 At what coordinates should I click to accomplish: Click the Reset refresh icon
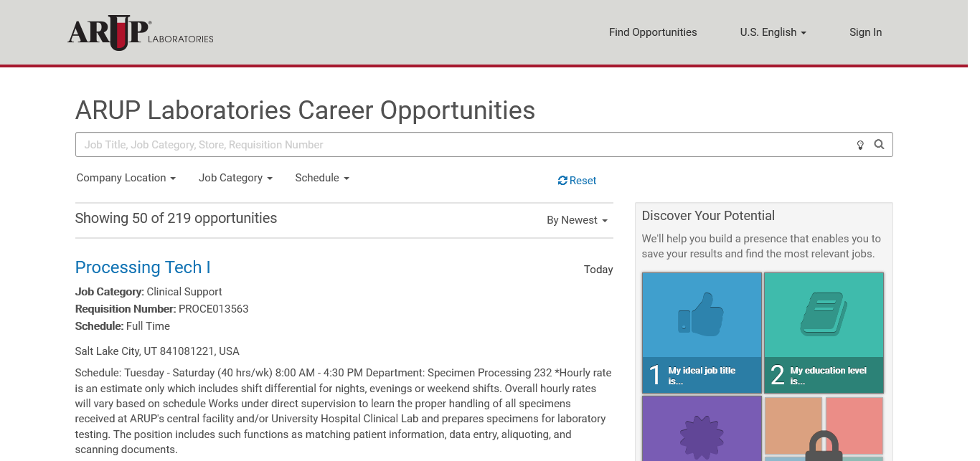click(562, 181)
